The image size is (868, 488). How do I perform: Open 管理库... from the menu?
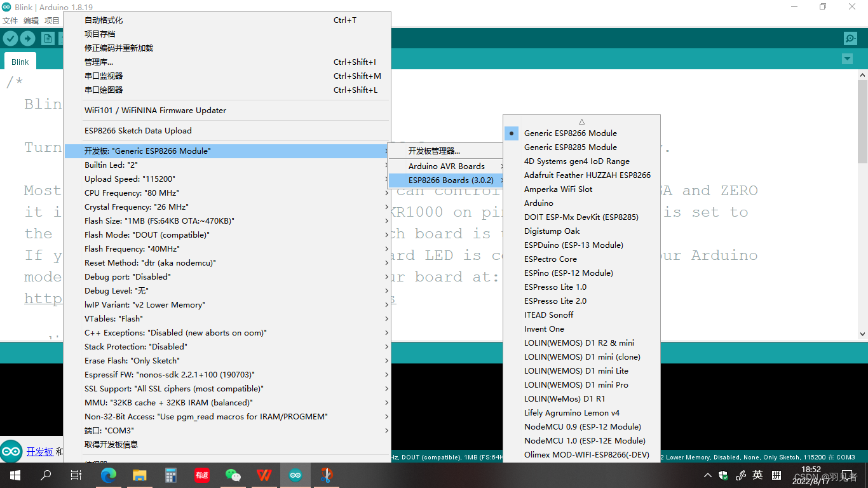point(227,62)
